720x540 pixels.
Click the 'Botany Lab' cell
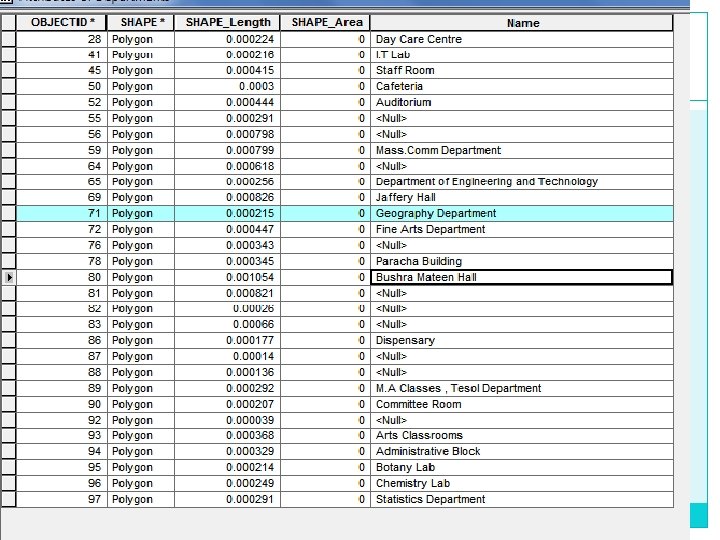coord(522,467)
